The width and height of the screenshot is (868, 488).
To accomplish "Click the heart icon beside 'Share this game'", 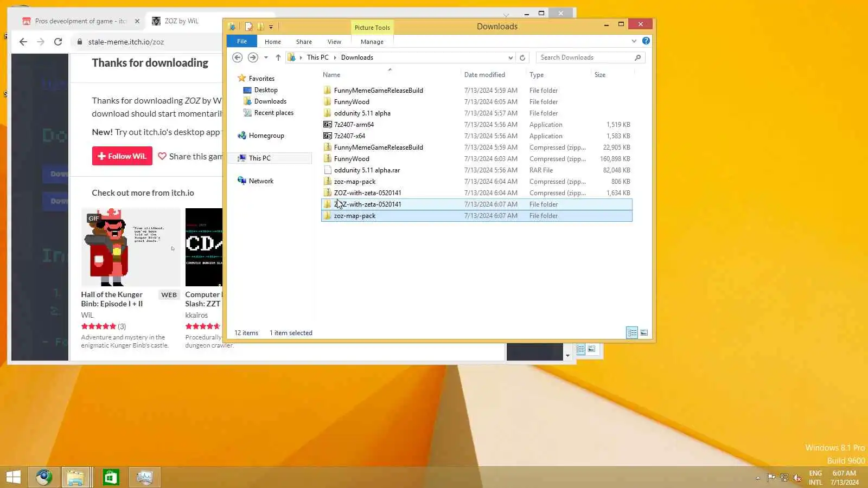I will [x=162, y=156].
